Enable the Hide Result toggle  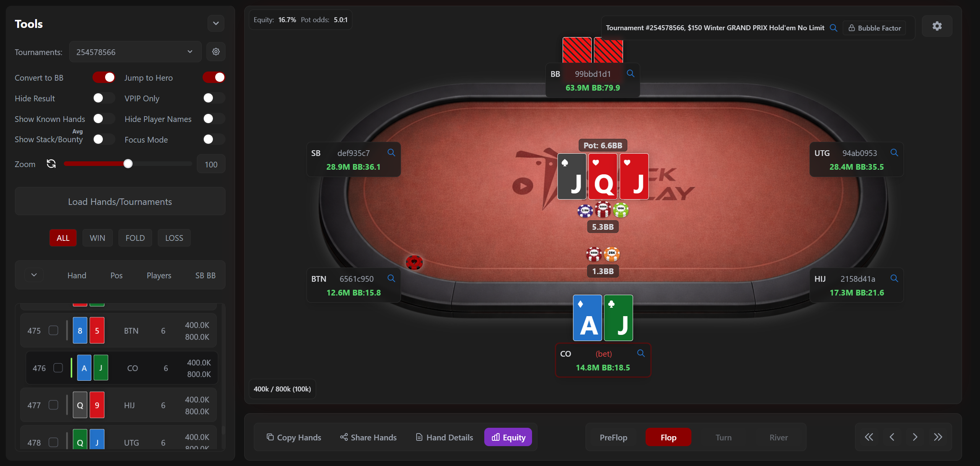tap(104, 98)
